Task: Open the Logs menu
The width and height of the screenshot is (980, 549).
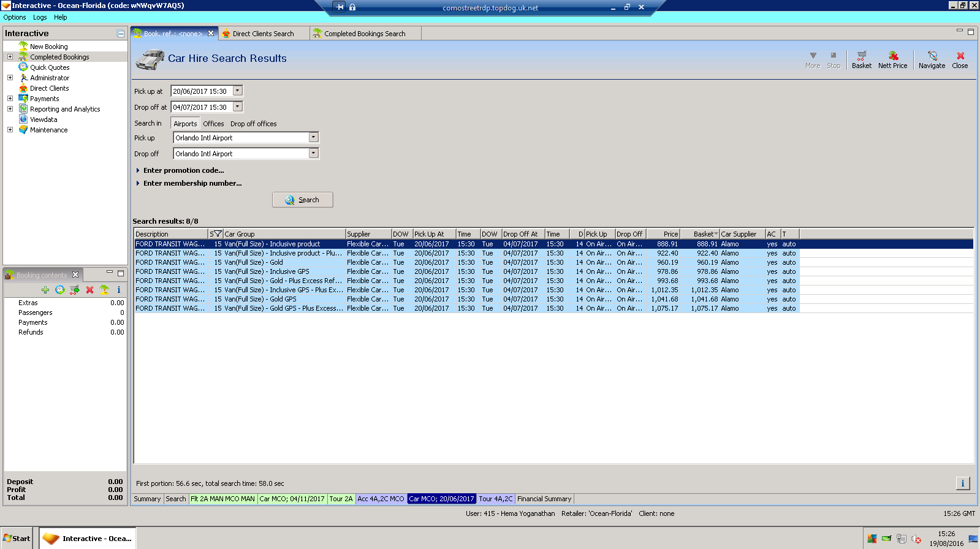Action: tap(40, 17)
